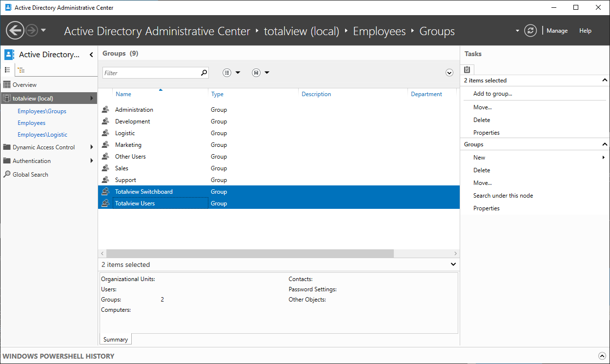Click the Totalview Switchboard group icon
610x364 pixels.
(x=105, y=192)
